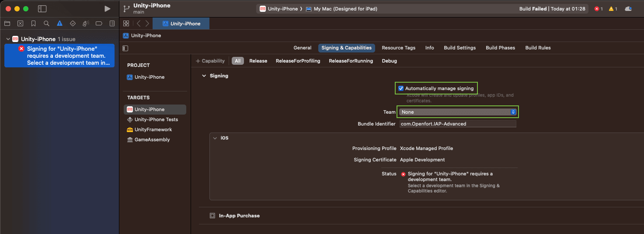
Task: Select the All configuration filter
Action: 237,61
